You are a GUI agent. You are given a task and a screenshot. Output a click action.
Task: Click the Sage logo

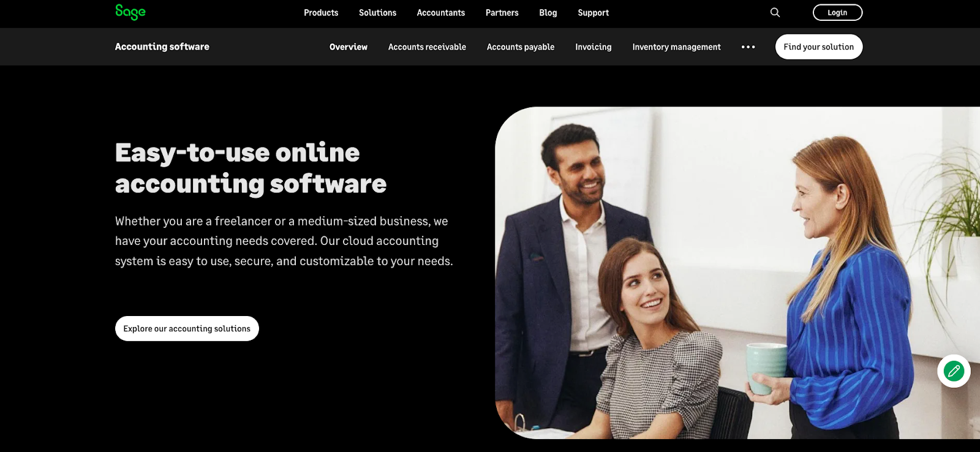coord(130,12)
